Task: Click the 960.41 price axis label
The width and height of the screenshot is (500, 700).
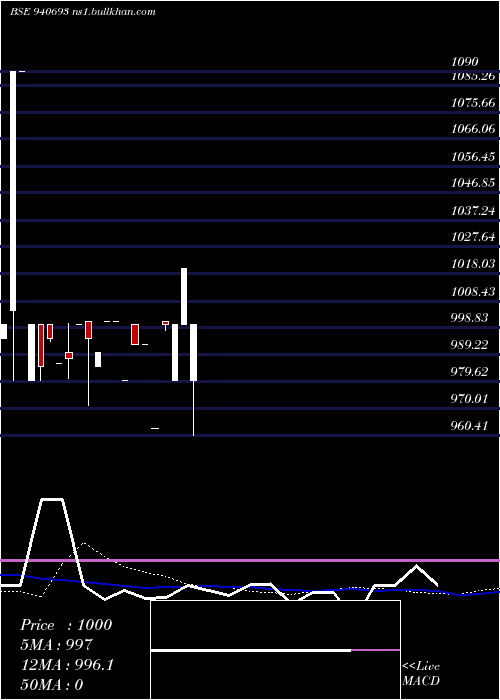Action: coord(469,425)
